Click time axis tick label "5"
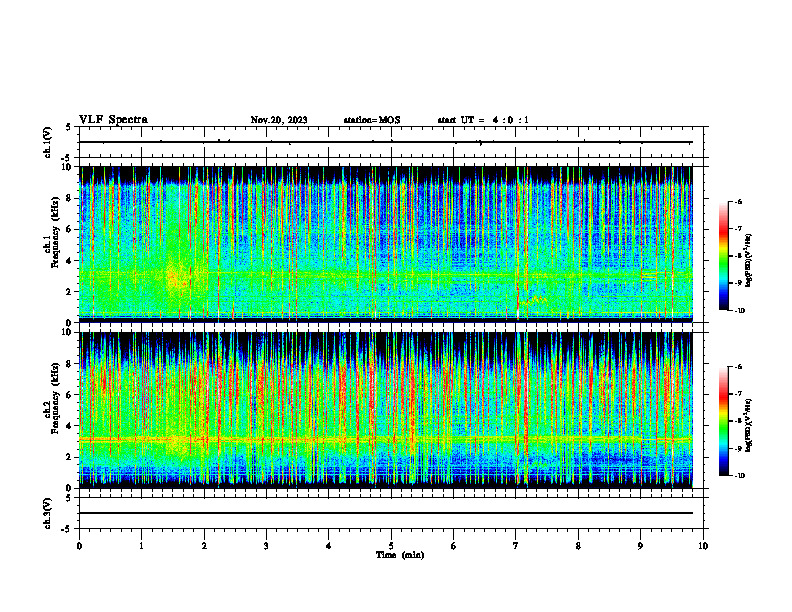 [x=391, y=546]
